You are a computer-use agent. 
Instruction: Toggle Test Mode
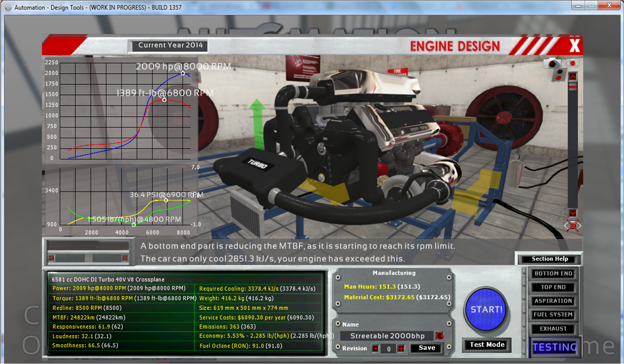coord(487,345)
